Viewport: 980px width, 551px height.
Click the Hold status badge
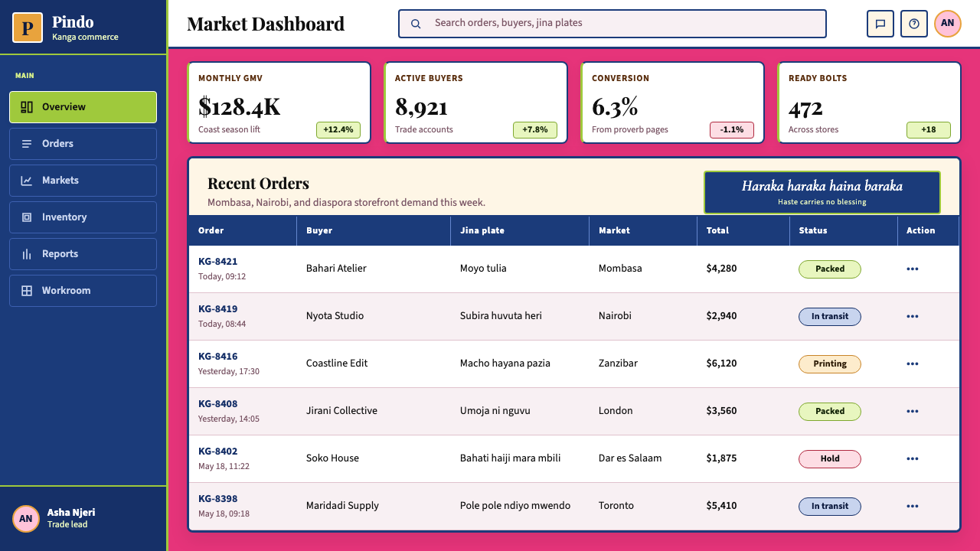click(x=830, y=459)
